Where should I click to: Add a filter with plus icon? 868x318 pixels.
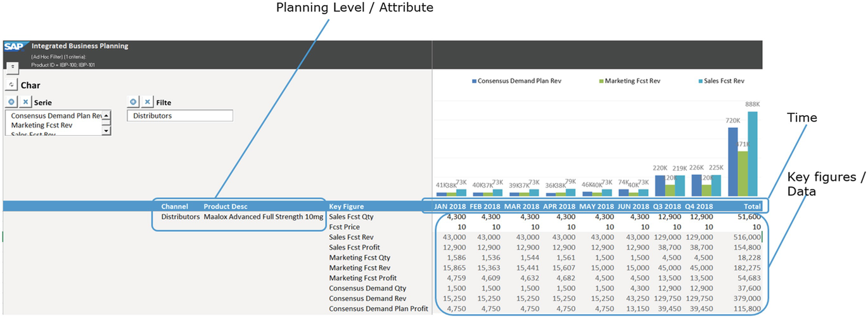pos(134,102)
